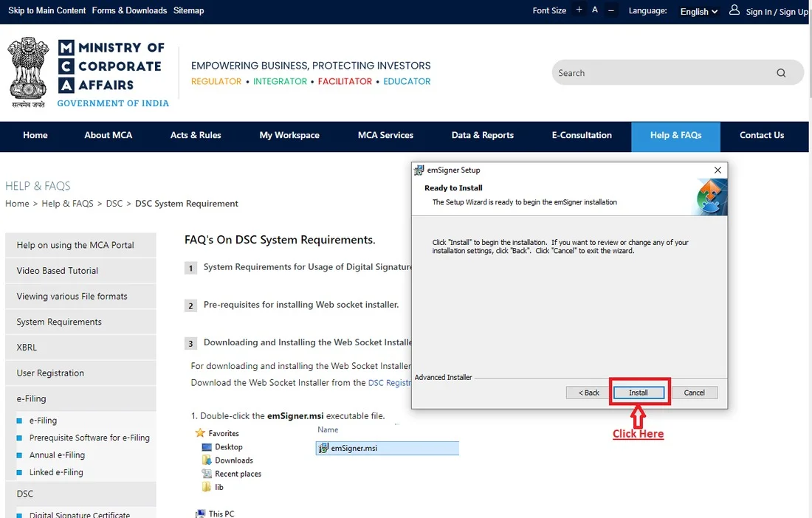Open the About MCA menu
Screen dimensions: 812x518
[109, 135]
